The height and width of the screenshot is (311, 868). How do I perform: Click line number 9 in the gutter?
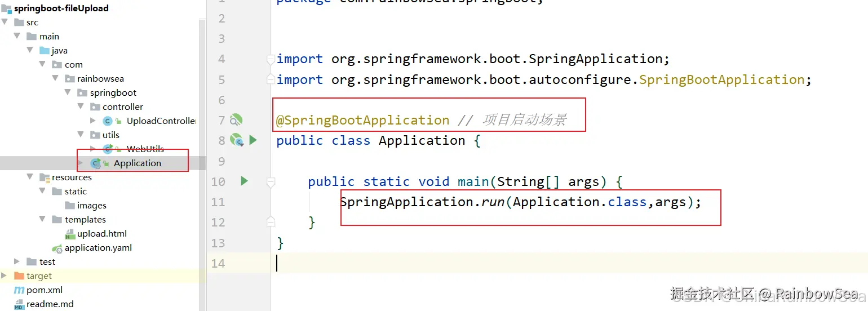pyautogui.click(x=222, y=161)
